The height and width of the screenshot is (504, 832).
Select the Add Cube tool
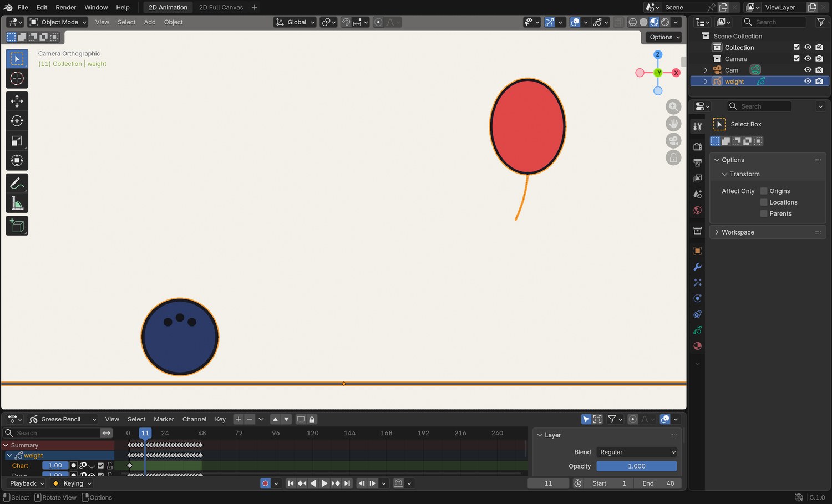17,226
